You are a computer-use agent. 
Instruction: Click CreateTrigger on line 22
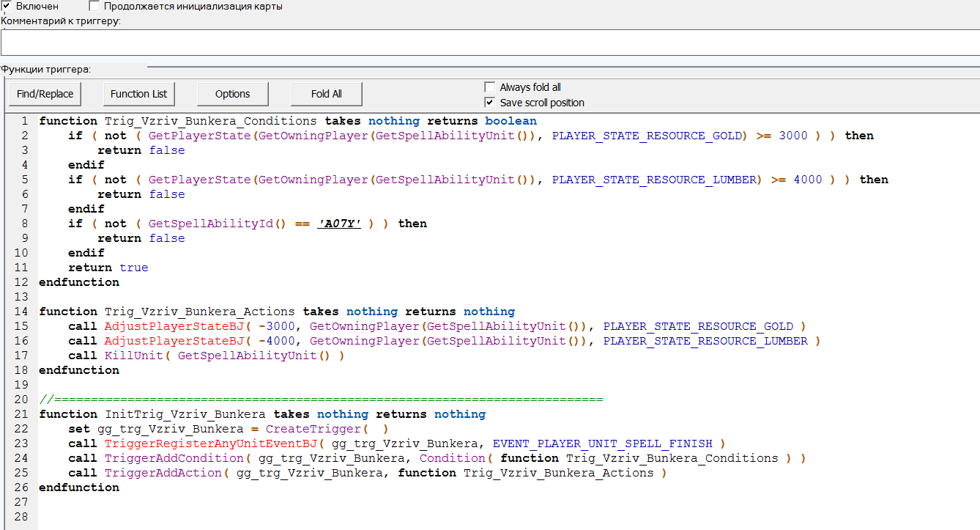click(x=313, y=429)
